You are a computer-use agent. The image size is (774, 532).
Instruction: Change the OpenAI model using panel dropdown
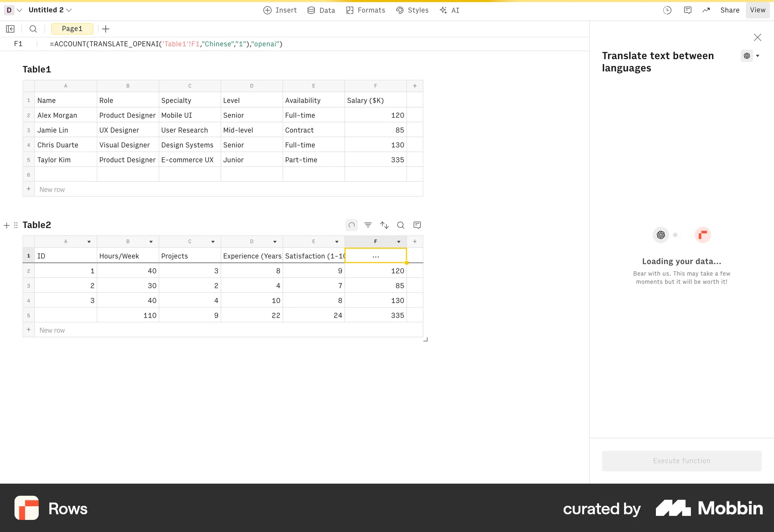[x=757, y=56]
